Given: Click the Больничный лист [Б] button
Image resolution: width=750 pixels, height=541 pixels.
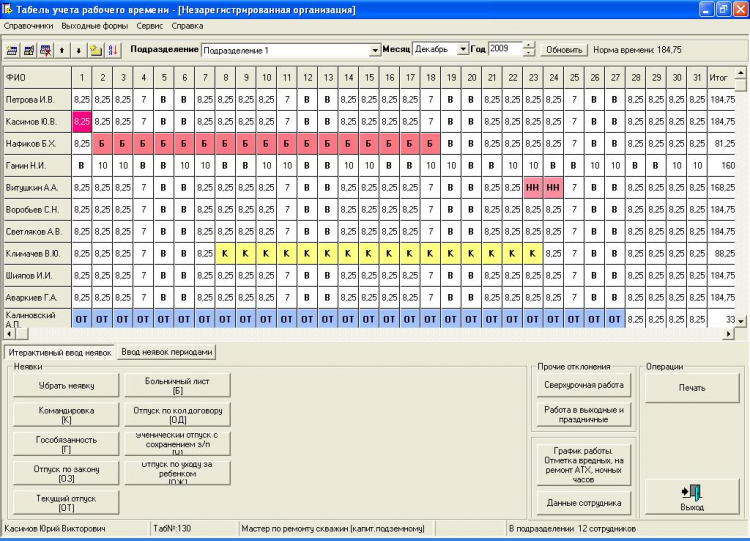Looking at the screenshot, I should [x=177, y=385].
